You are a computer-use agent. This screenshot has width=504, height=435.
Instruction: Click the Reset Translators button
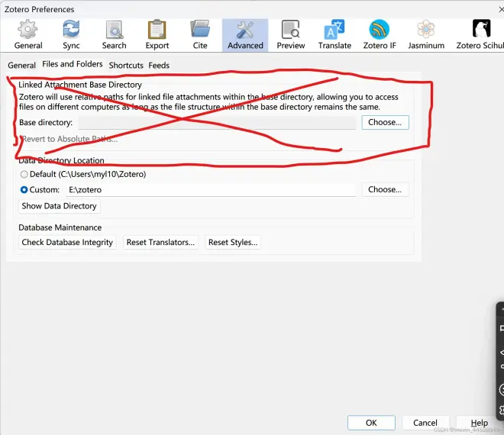tap(160, 242)
